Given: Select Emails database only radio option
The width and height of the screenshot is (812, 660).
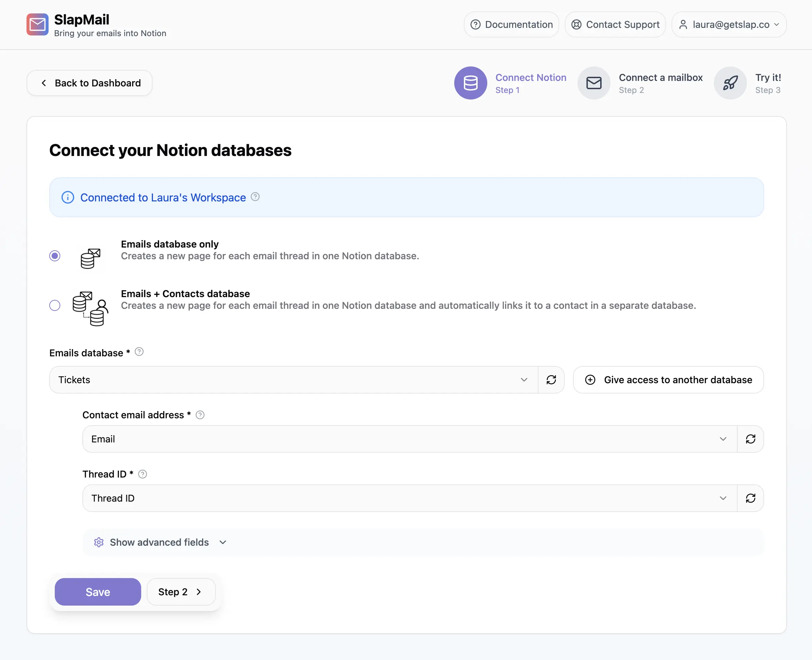Looking at the screenshot, I should click(x=55, y=256).
